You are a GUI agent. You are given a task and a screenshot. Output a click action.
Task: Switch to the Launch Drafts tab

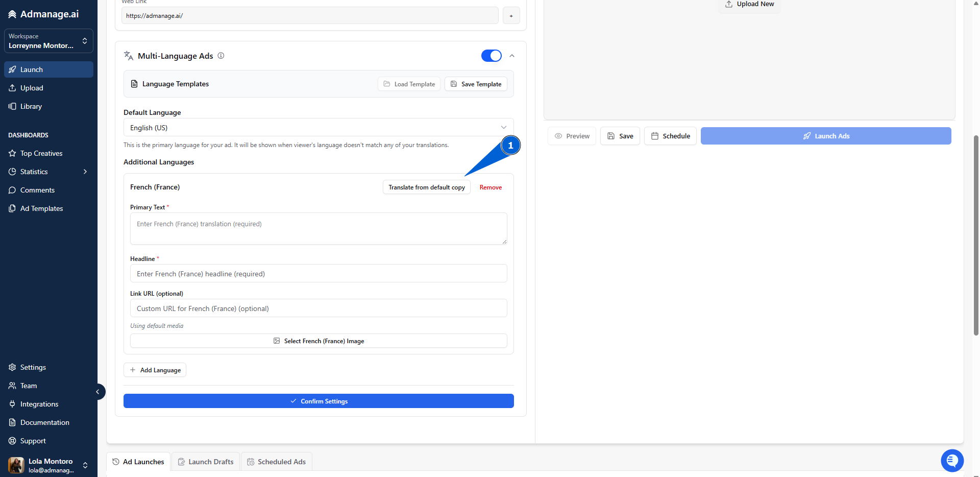coord(206,462)
